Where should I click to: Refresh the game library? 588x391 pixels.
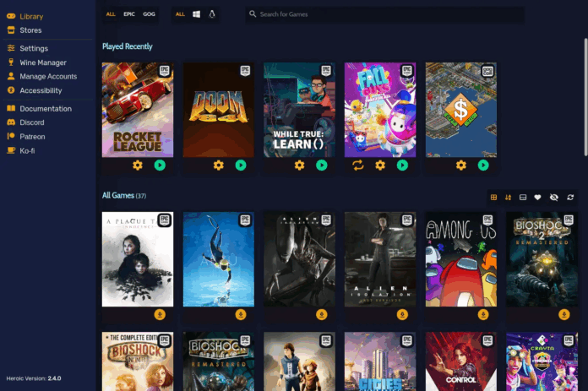[x=570, y=197]
